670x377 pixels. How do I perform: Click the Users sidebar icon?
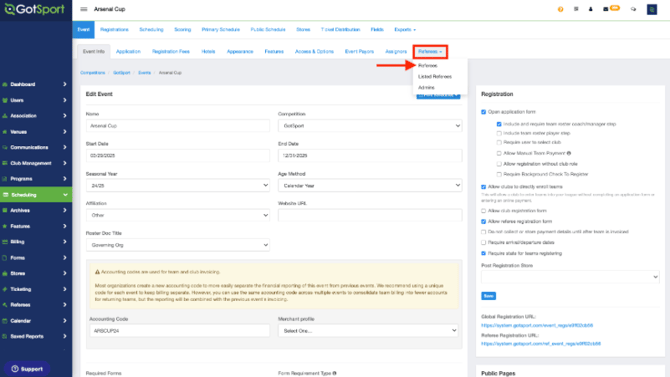[x=5, y=100]
